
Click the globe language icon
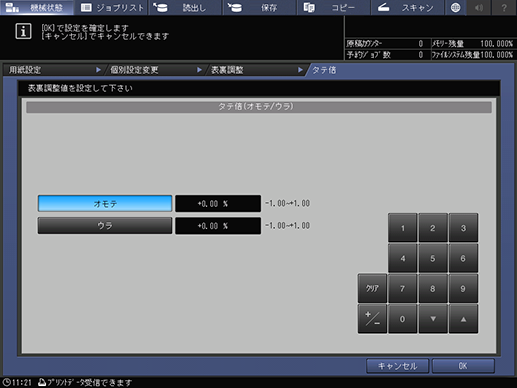pos(455,7)
